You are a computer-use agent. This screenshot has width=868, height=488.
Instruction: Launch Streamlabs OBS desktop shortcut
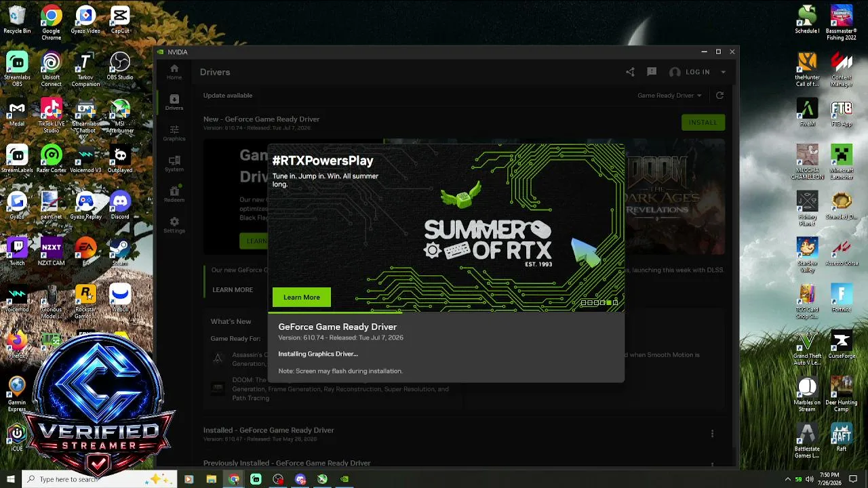[x=17, y=69]
